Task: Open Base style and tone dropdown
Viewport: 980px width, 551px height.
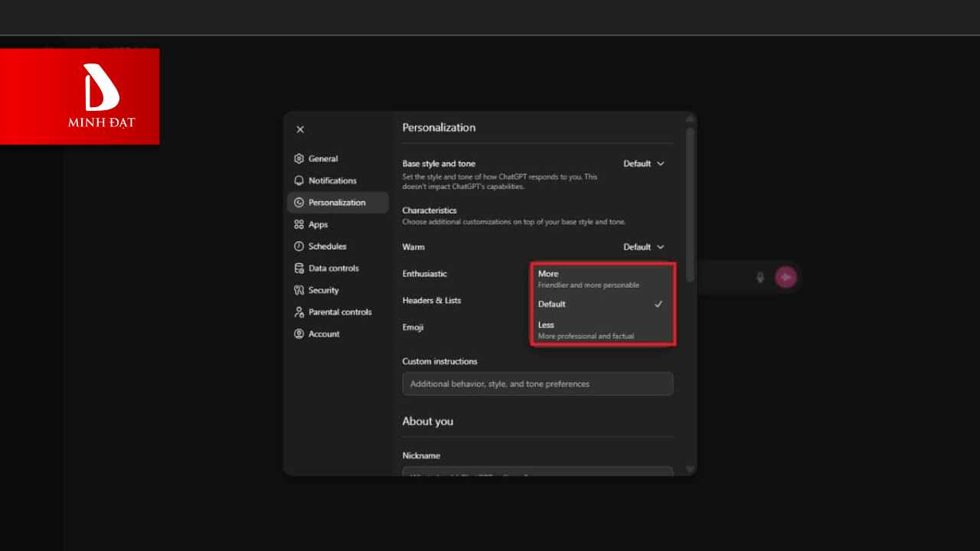Action: click(643, 164)
